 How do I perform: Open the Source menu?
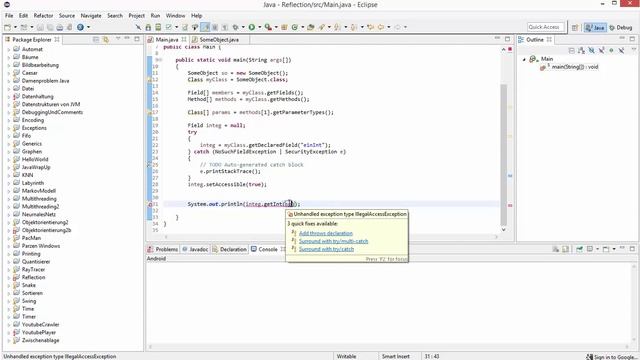tap(67, 16)
